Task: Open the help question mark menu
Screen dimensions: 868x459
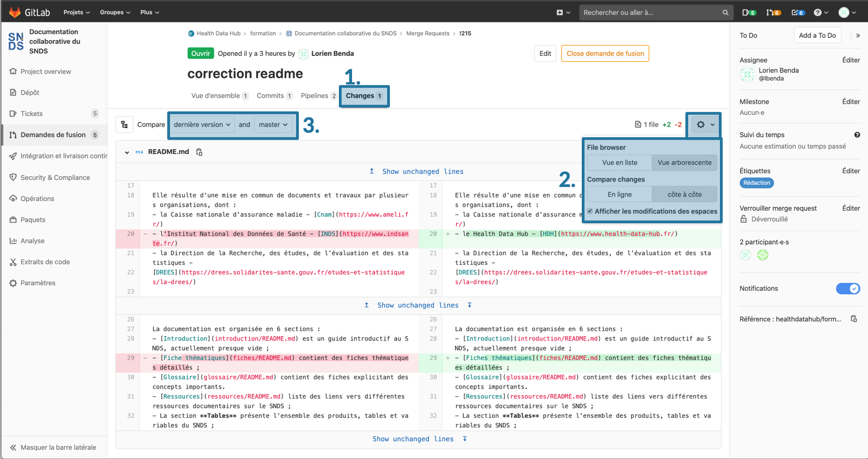Action: (820, 13)
